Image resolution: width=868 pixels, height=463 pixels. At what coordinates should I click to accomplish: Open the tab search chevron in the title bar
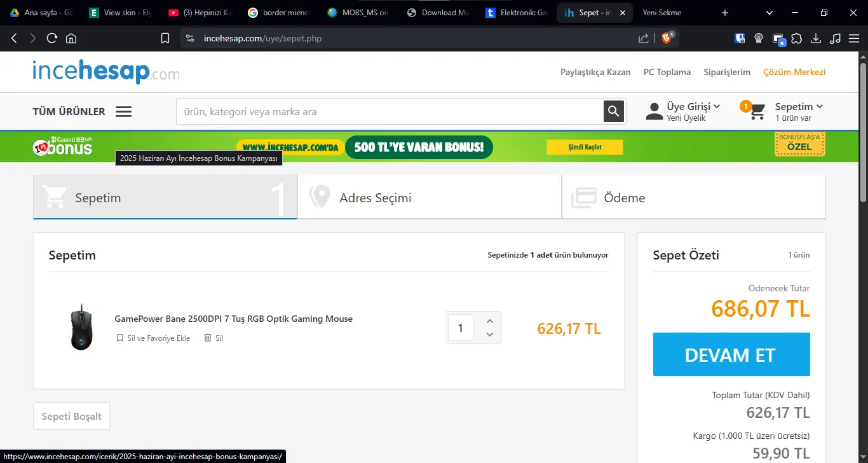pos(770,13)
